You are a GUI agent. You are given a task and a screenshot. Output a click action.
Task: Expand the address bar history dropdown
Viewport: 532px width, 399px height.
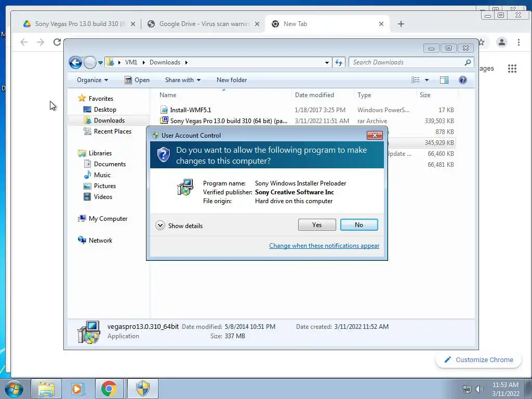(327, 62)
